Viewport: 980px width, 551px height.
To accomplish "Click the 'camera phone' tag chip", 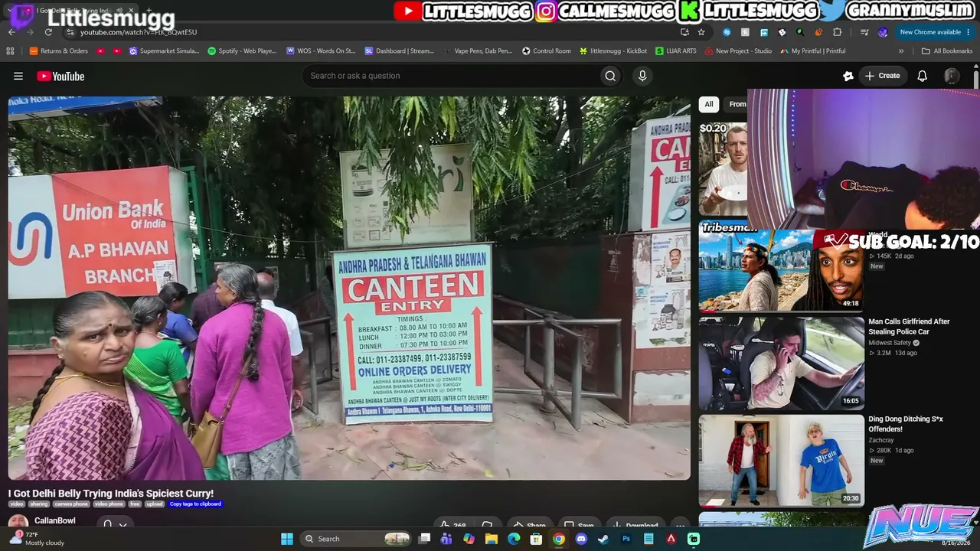I will 71,504.
